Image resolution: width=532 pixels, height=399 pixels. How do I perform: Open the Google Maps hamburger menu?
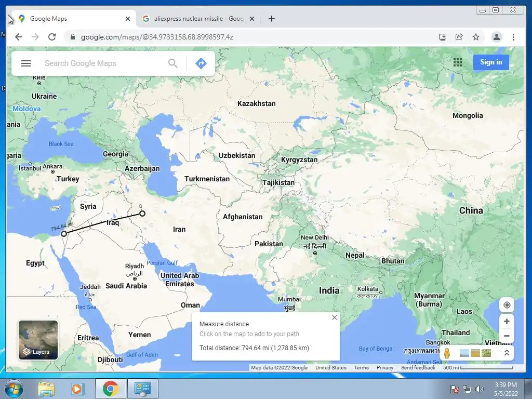coord(26,63)
